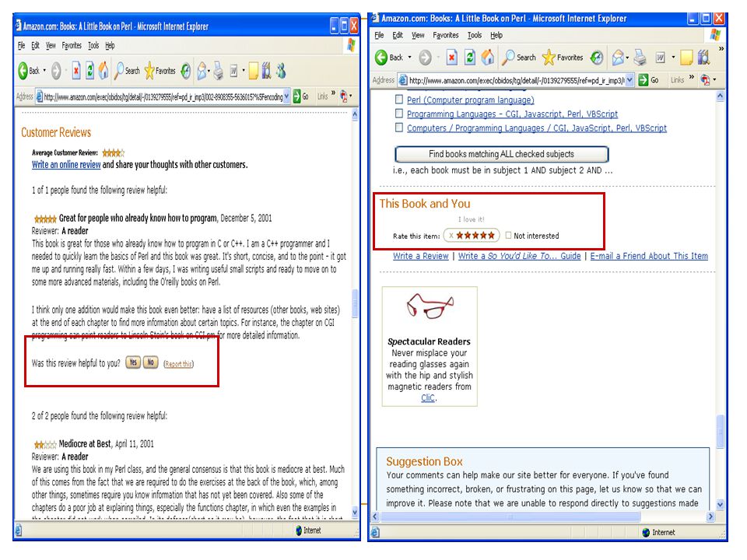Click Spectacular Readers glasses image
The width and height of the screenshot is (747, 560).
(x=430, y=306)
